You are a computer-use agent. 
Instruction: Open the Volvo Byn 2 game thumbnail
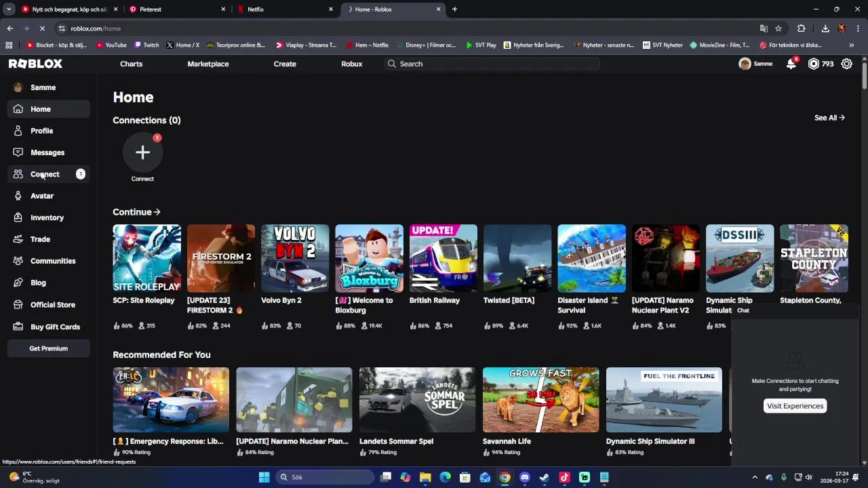point(295,258)
